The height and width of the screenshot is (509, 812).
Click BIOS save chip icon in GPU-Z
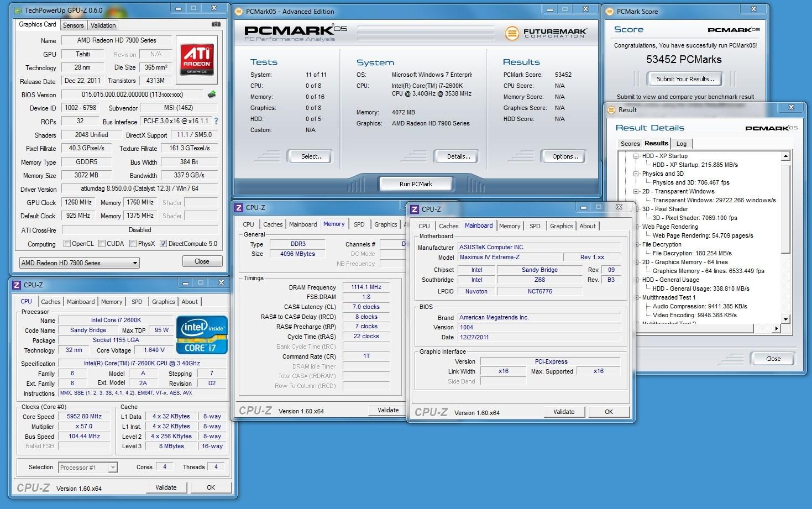click(211, 95)
